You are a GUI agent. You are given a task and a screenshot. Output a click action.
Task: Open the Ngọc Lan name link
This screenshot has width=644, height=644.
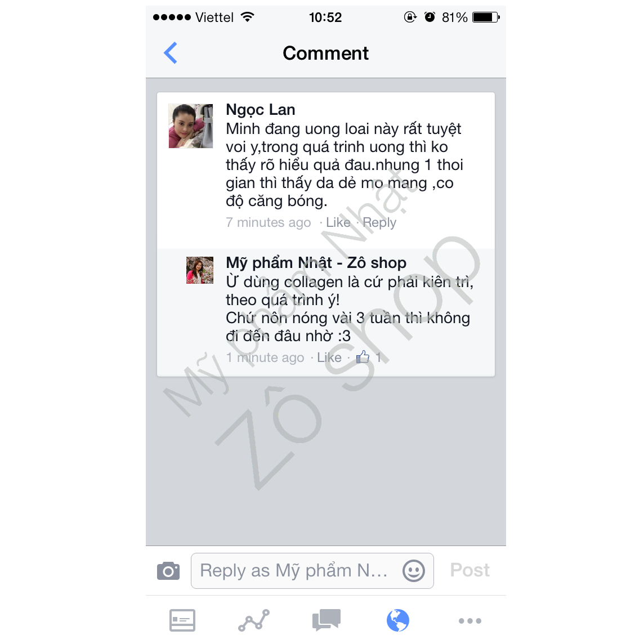pyautogui.click(x=261, y=110)
